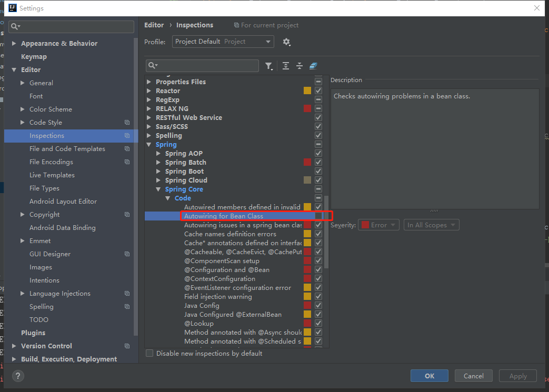Click the IntelliJ logo in title bar
Image resolution: width=549 pixels, height=392 pixels.
point(12,8)
